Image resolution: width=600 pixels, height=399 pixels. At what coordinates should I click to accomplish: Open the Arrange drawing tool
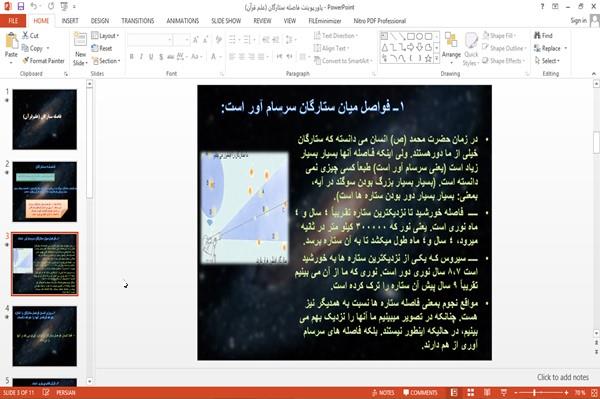[451, 47]
